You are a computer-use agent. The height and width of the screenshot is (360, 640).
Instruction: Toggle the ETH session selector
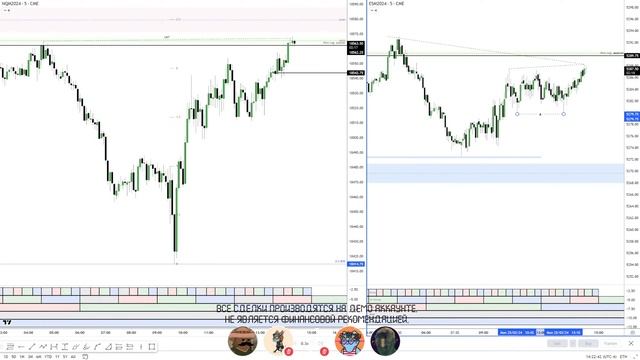[x=624, y=357]
